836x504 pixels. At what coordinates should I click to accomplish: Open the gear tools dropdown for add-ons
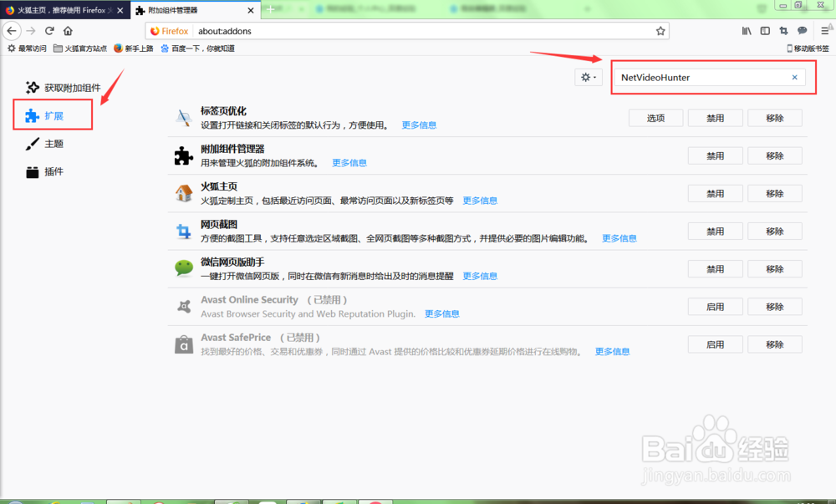589,77
